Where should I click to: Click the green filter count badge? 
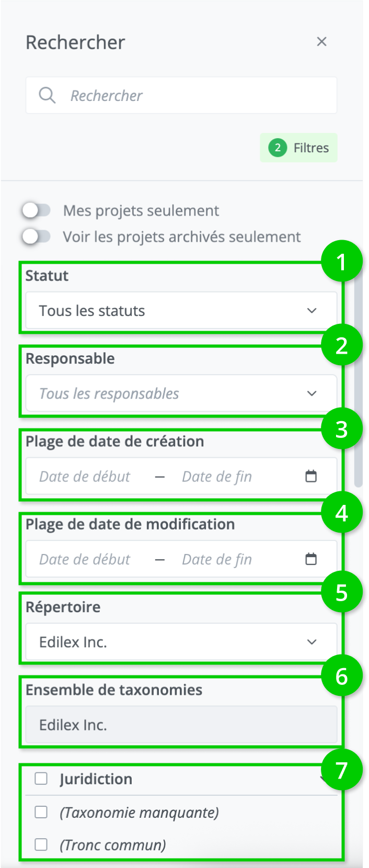[278, 148]
